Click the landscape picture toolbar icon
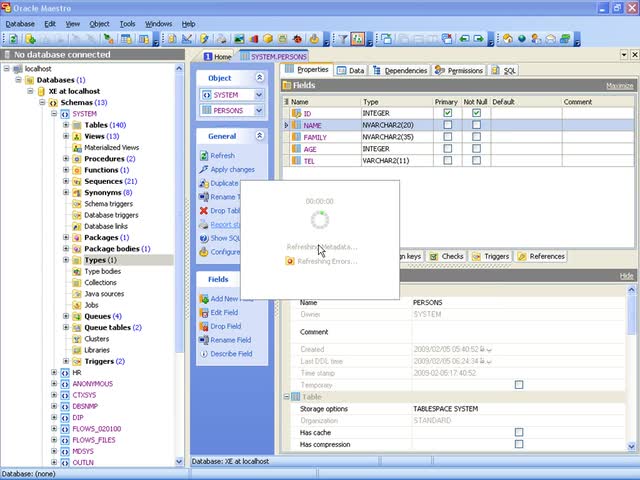Viewport: 640px width, 480px height. tap(239, 39)
